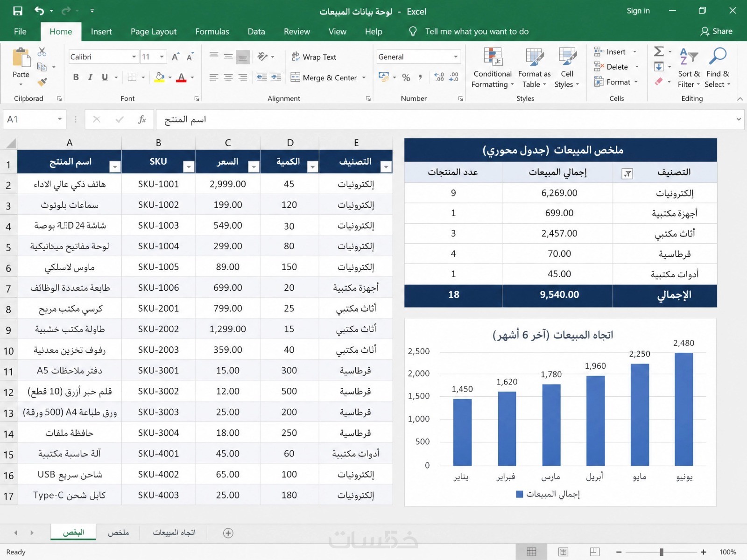Viewport: 747px width, 560px height.
Task: Open the Formulas ribbon tab
Action: 212,32
